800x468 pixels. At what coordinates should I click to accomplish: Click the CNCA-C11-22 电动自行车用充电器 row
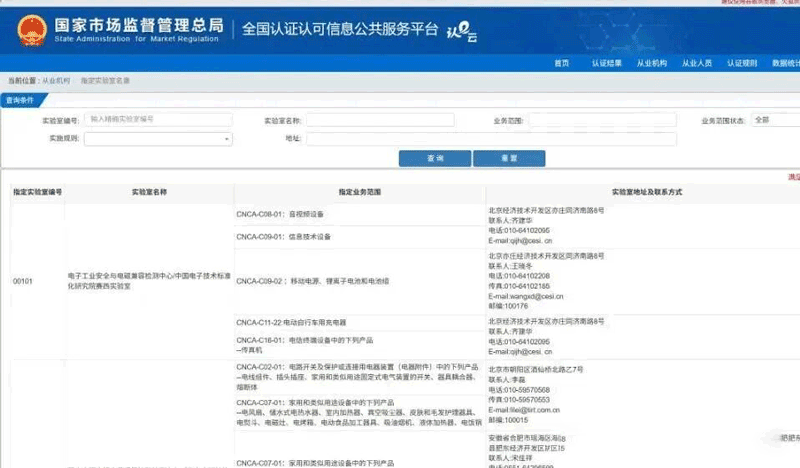(x=360, y=323)
